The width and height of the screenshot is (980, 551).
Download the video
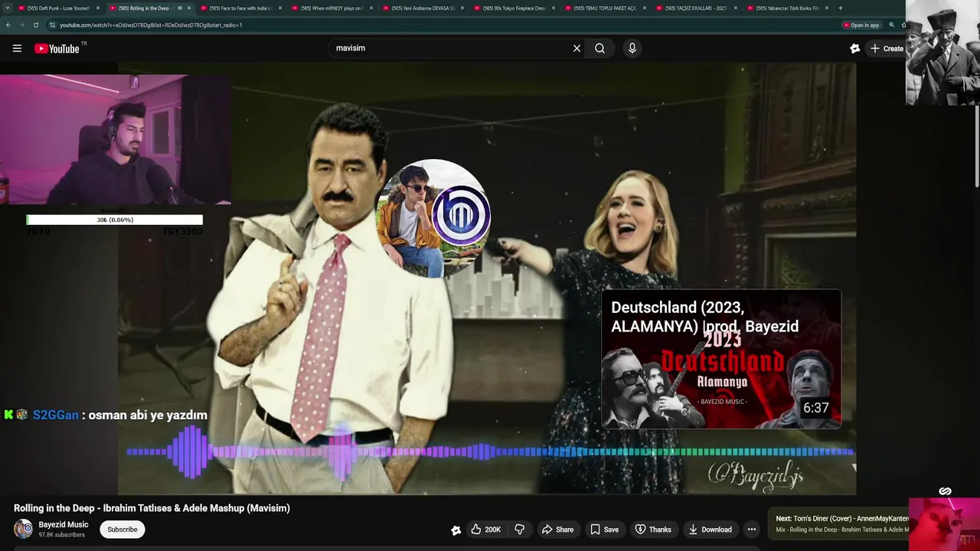710,530
